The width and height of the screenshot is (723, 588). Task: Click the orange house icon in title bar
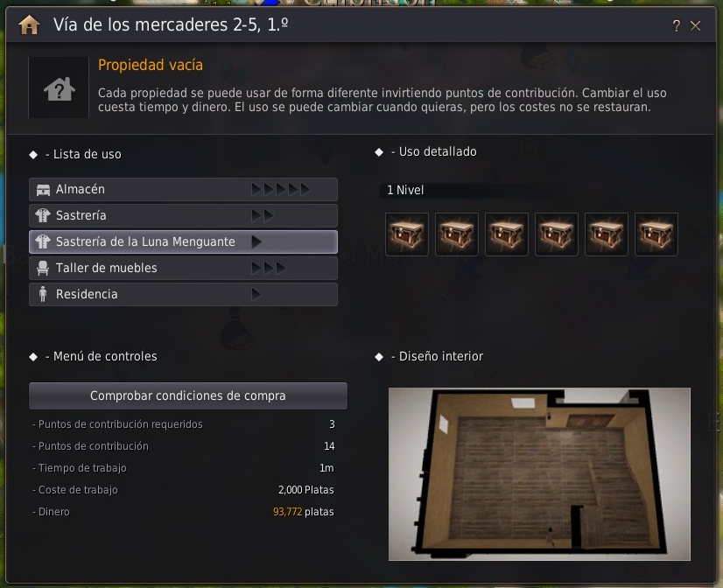[x=29, y=24]
